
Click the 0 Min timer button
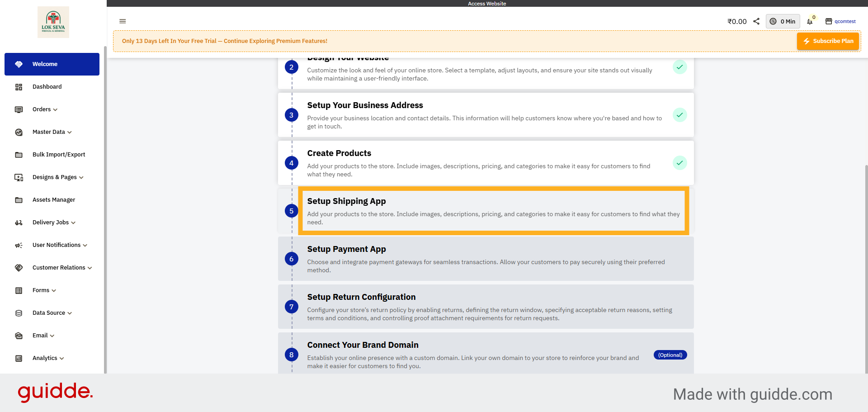[x=783, y=21]
